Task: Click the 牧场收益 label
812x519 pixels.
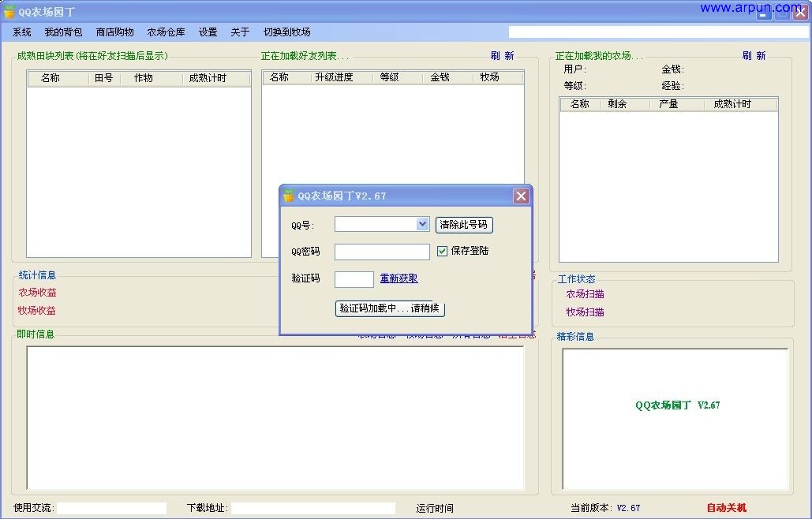Action: (37, 311)
